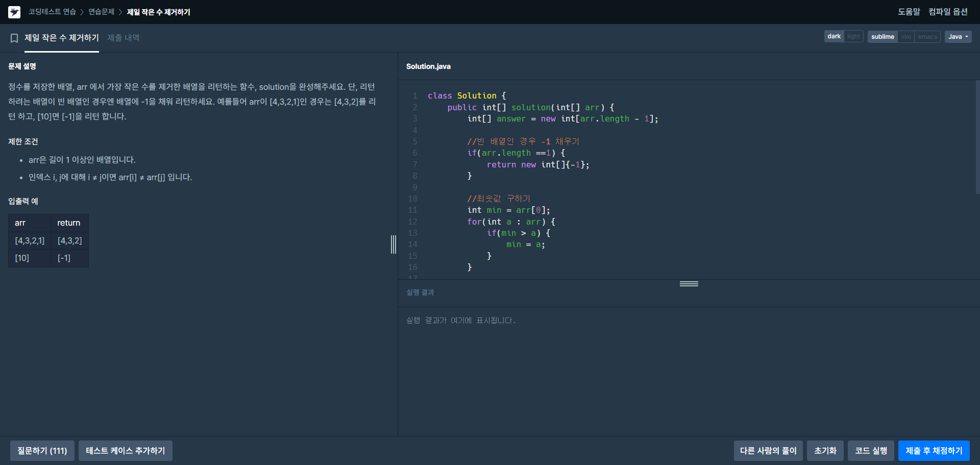This screenshot has height=465, width=980.
Task: Click the [10] table cell
Action: (x=30, y=258)
